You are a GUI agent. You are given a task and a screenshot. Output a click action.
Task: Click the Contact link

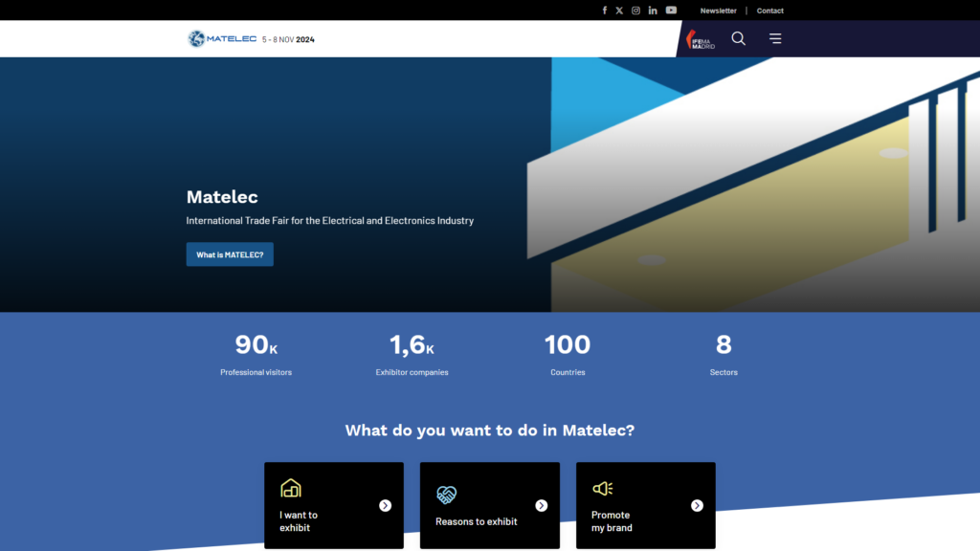click(x=770, y=11)
